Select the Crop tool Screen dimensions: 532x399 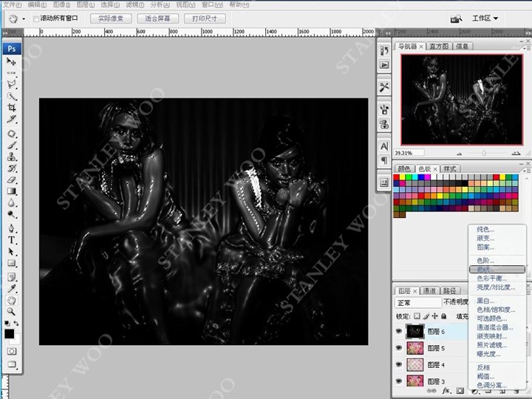click(12, 108)
